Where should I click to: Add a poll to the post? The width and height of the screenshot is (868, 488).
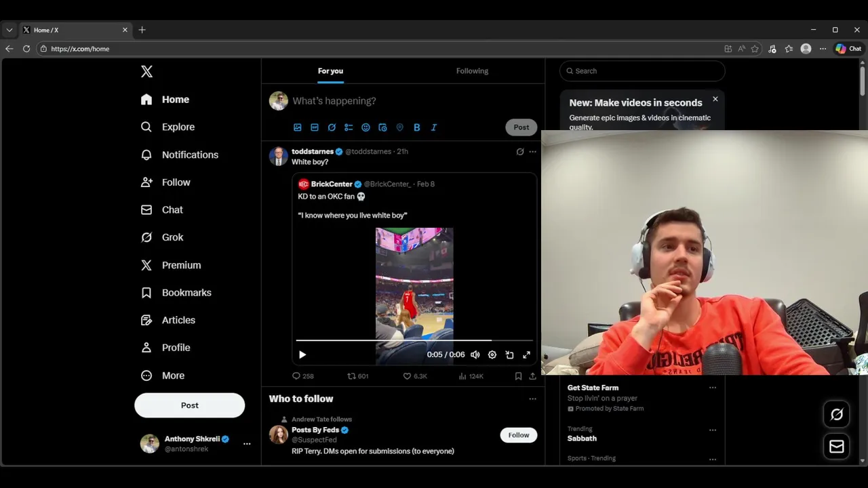(349, 127)
